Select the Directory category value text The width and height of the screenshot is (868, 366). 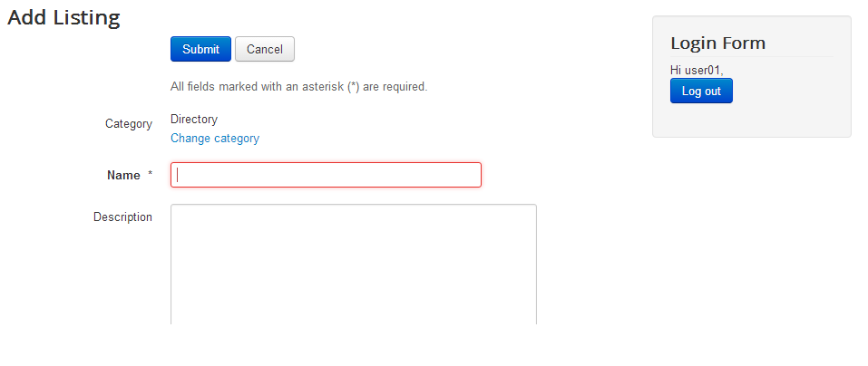tap(194, 119)
